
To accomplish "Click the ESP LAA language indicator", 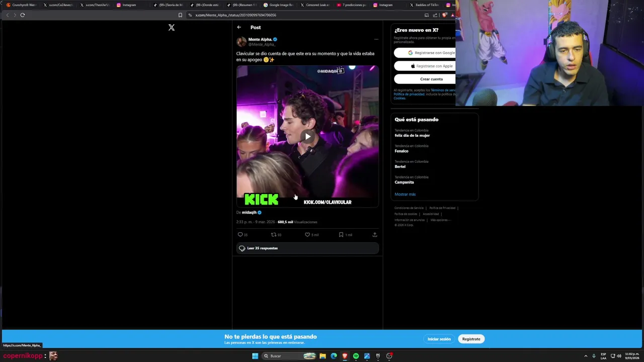I will (603, 356).
